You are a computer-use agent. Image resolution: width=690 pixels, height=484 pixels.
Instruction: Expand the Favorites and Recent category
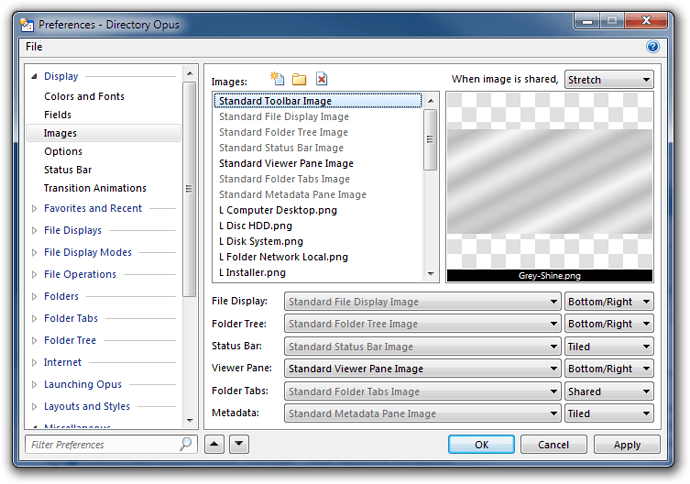[x=34, y=209]
